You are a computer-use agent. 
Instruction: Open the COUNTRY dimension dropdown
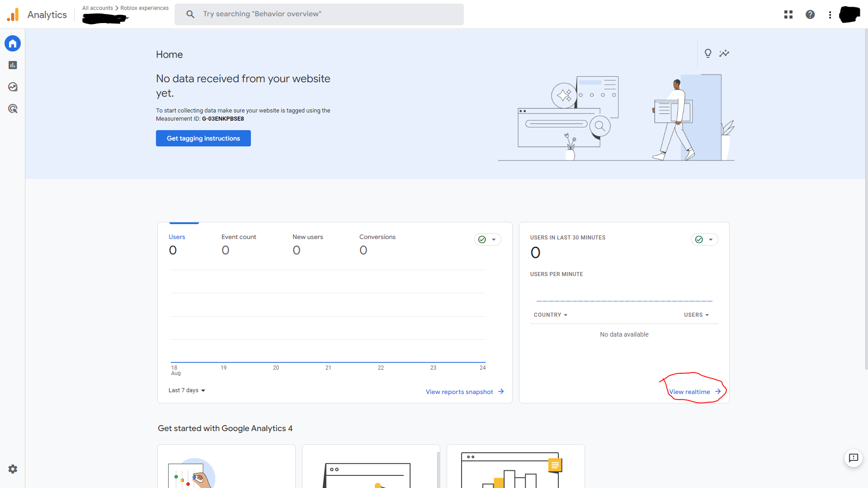tap(550, 315)
